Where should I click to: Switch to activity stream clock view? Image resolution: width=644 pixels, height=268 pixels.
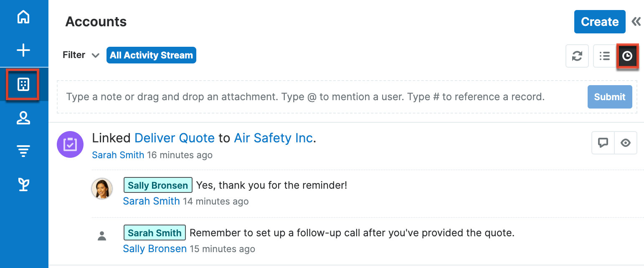click(x=627, y=56)
